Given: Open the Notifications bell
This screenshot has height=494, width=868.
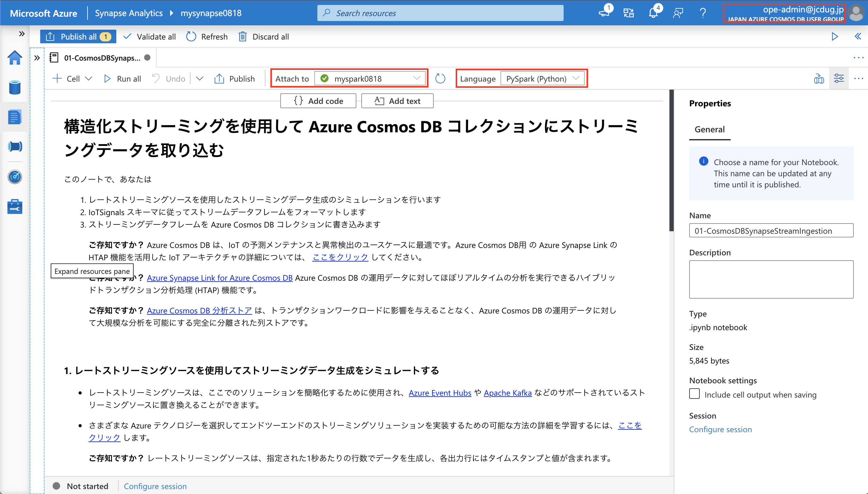Looking at the screenshot, I should (x=653, y=13).
